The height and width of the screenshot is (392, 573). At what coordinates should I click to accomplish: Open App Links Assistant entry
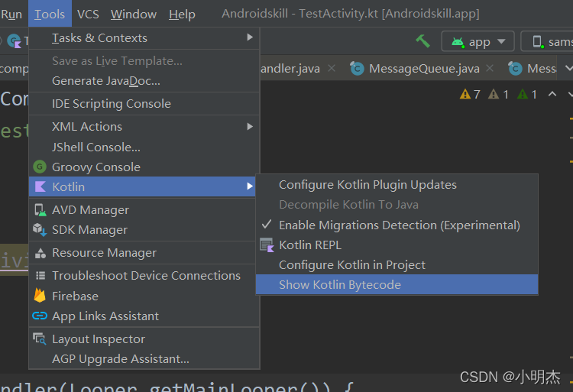(x=144, y=316)
